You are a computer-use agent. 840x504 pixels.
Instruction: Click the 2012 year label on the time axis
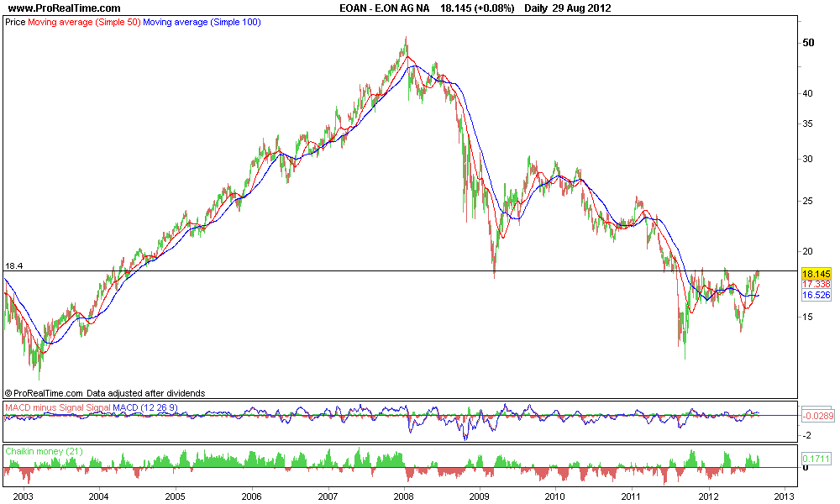pos(709,496)
